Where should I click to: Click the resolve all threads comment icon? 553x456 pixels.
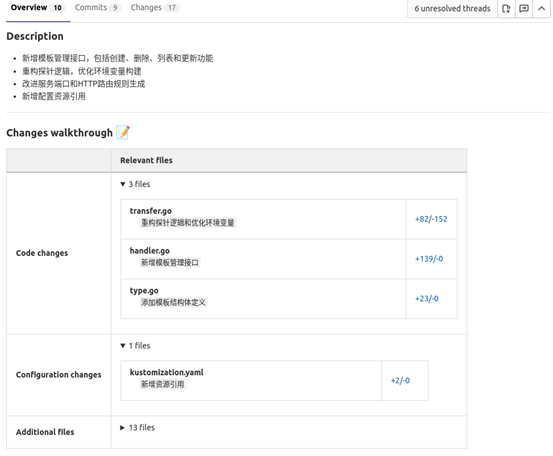click(x=524, y=8)
